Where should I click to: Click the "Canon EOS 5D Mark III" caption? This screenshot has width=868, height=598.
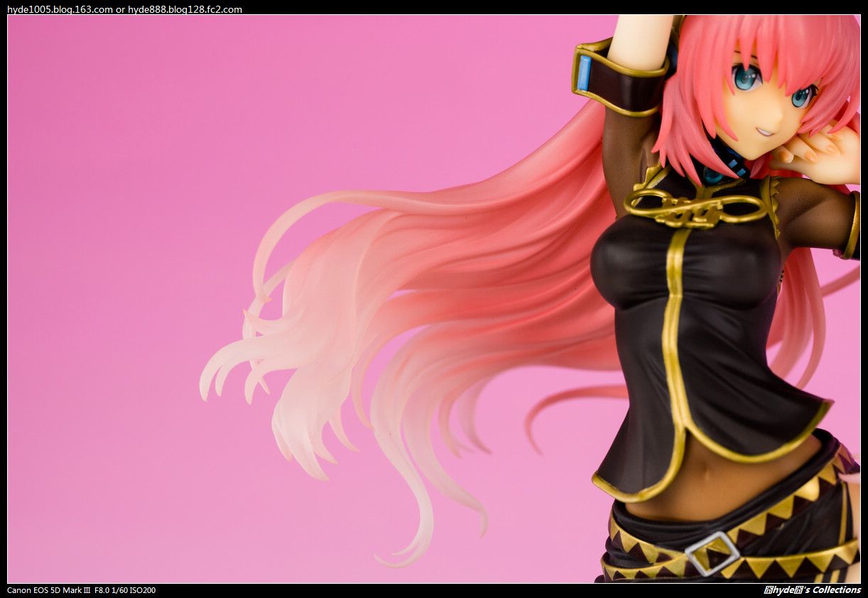48,590
